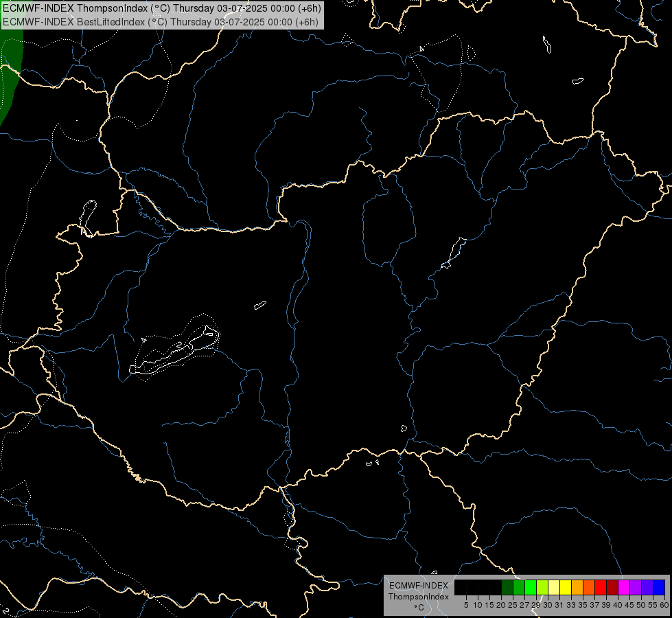Click the medium green 25-27 legend swatch

coord(519,588)
